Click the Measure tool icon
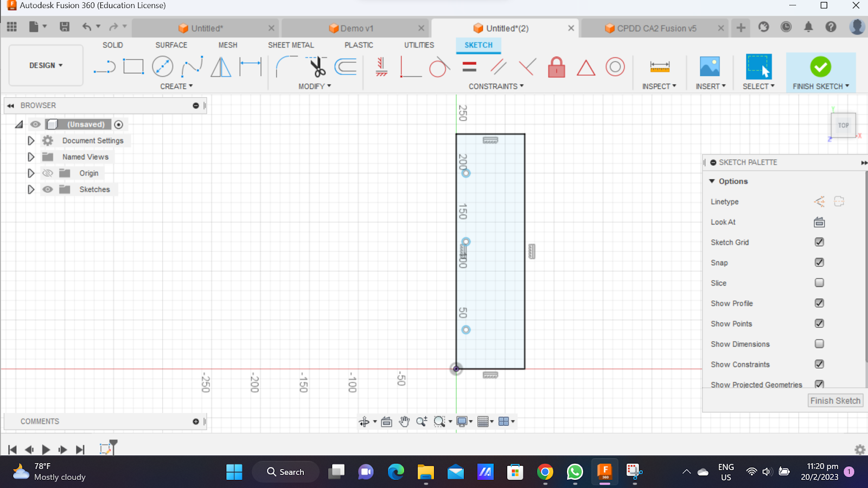This screenshot has height=488, width=868. point(660,67)
